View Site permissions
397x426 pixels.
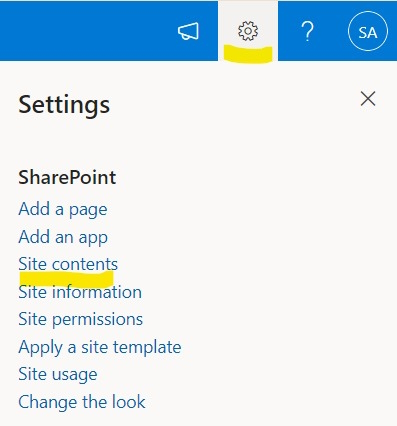pyautogui.click(x=81, y=319)
